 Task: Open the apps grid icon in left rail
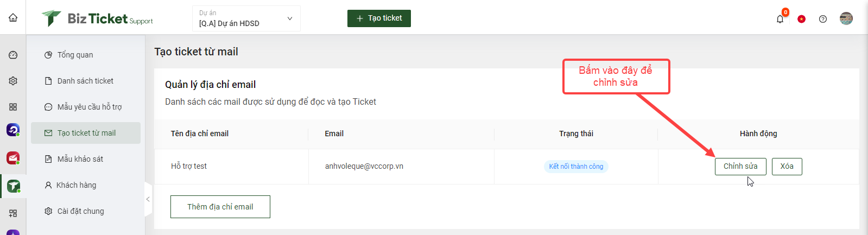pyautogui.click(x=13, y=107)
